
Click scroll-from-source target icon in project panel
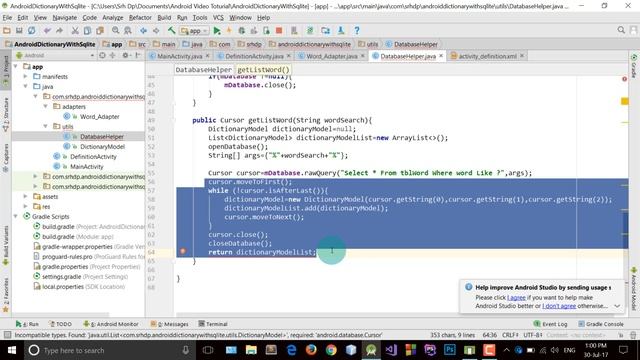tap(102, 55)
